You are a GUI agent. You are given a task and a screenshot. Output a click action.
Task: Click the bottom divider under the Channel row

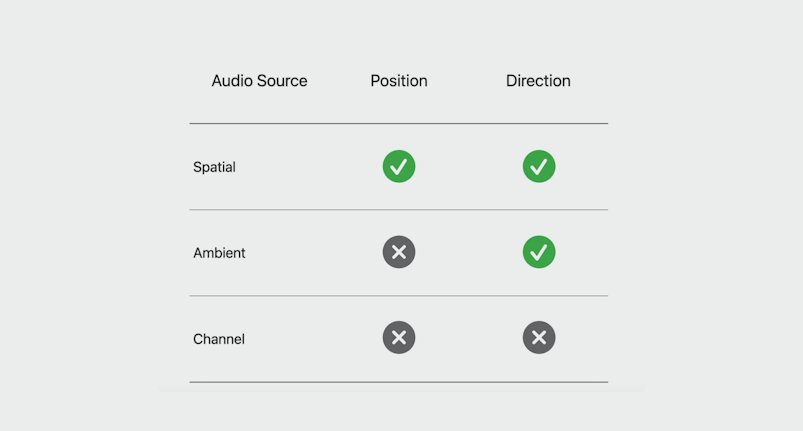pyautogui.click(x=399, y=382)
